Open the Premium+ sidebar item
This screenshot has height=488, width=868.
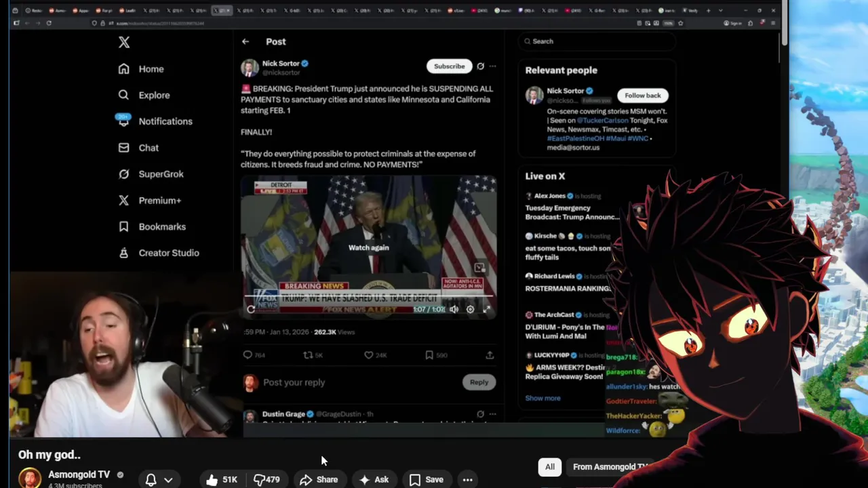click(149, 201)
